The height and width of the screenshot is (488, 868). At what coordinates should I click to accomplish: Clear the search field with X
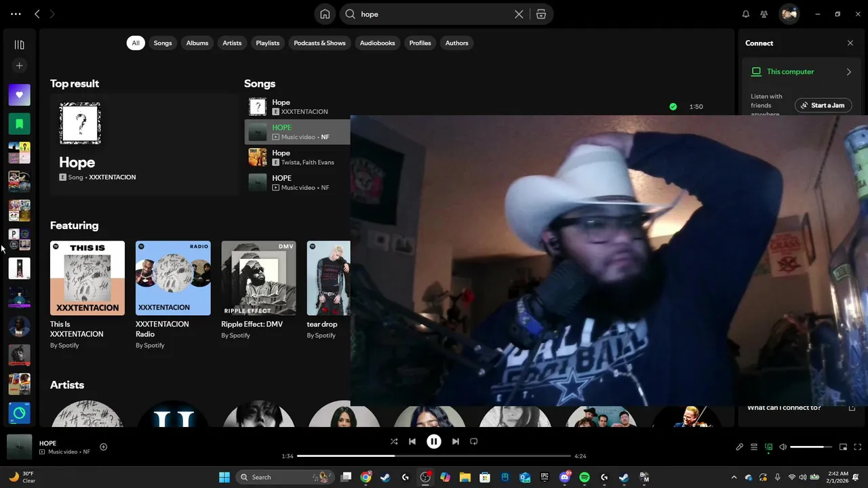[x=519, y=14]
